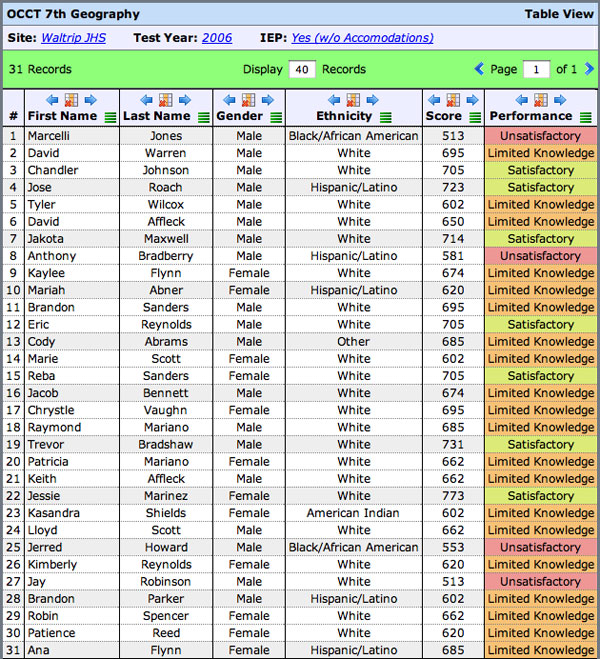Remove the Gender column icon

click(248, 100)
